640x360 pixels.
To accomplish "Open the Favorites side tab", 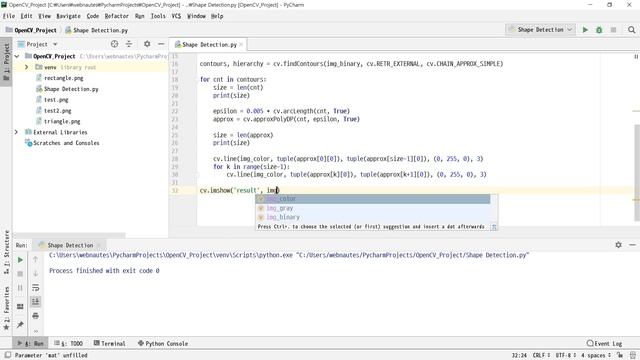I will click(x=6, y=308).
